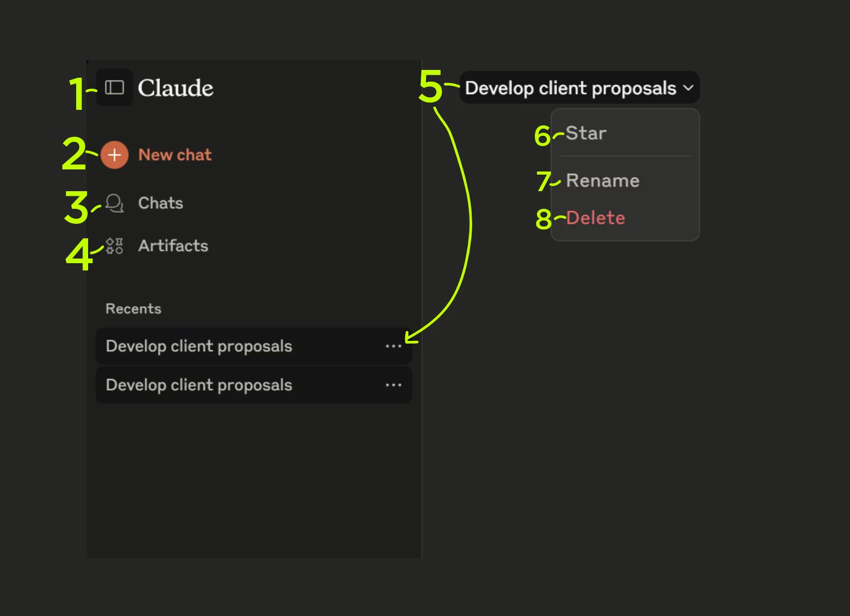This screenshot has width=850, height=616.
Task: Start a conversation via the New chat label
Action: point(175,155)
